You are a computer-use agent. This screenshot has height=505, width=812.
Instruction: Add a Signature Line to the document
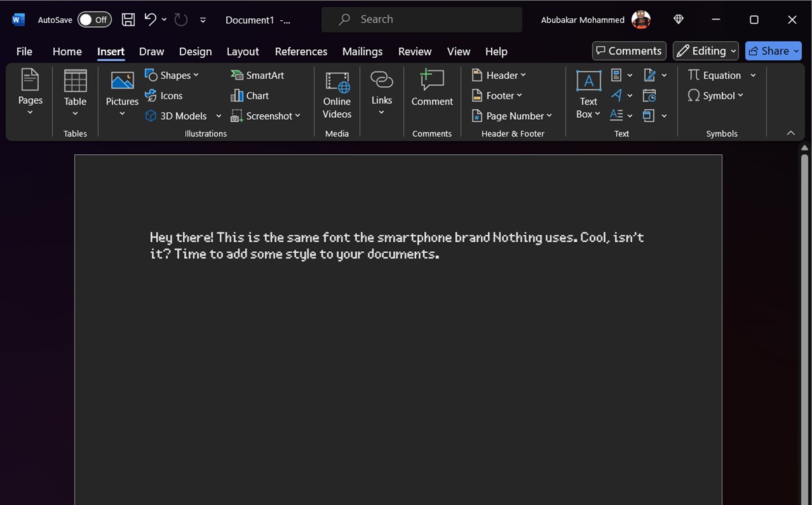pyautogui.click(x=649, y=75)
